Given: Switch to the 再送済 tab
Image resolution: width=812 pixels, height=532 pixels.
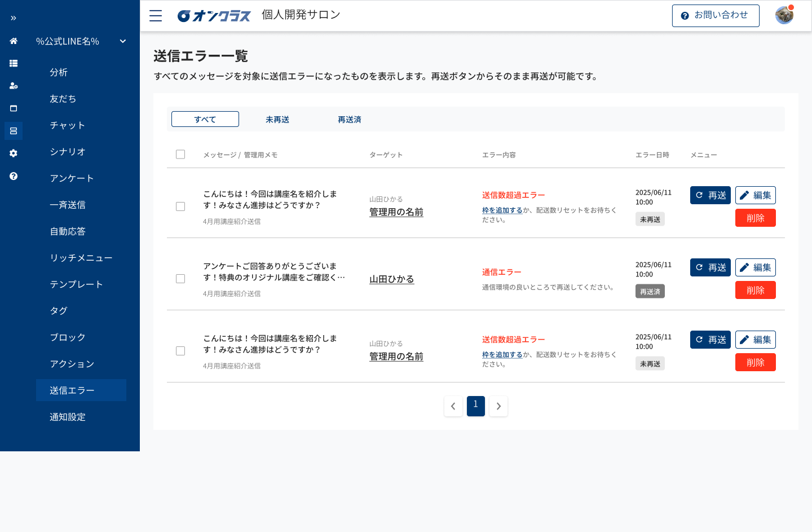Looking at the screenshot, I should point(349,119).
